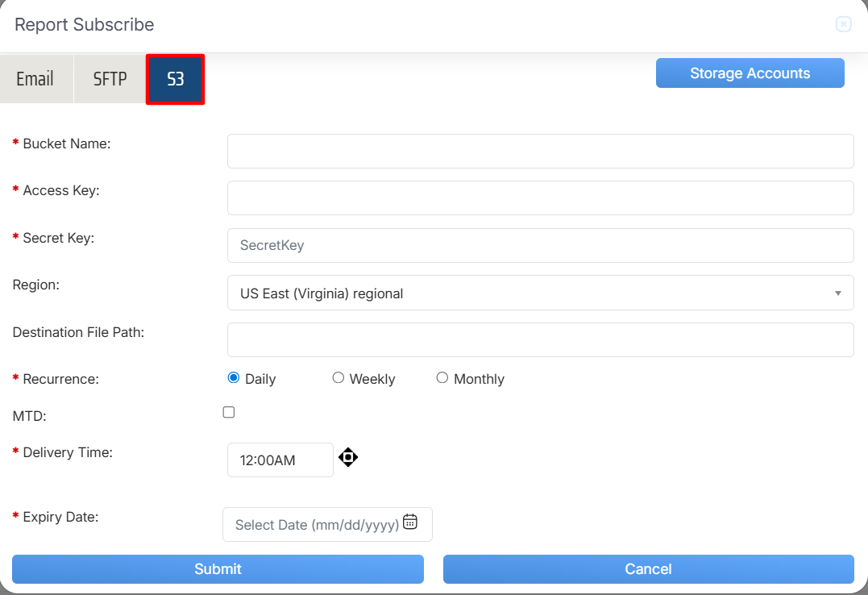Choose Weekly recurrence option
Image resolution: width=868 pixels, height=595 pixels.
point(338,378)
